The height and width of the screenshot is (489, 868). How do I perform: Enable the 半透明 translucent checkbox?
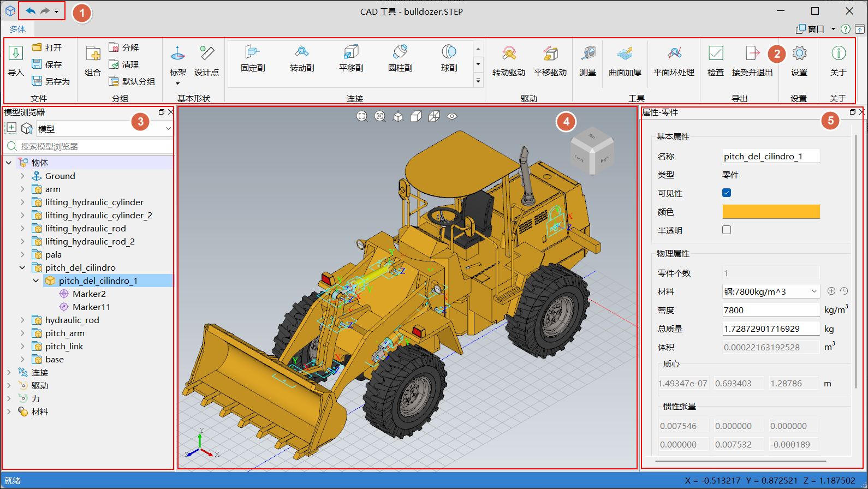(x=727, y=230)
